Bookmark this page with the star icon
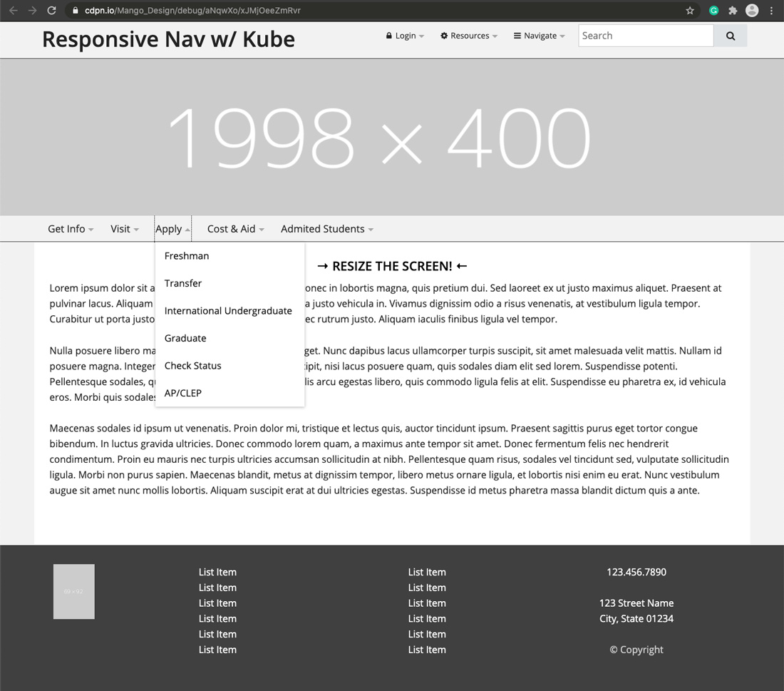Image resolution: width=784 pixels, height=691 pixels. tap(690, 11)
